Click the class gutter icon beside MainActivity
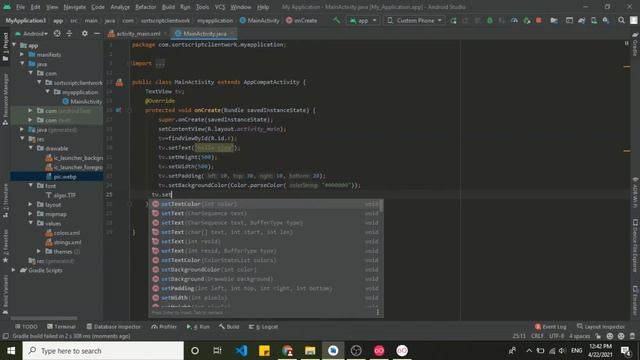Screen dimensions: 640x360 pyautogui.click(x=119, y=82)
